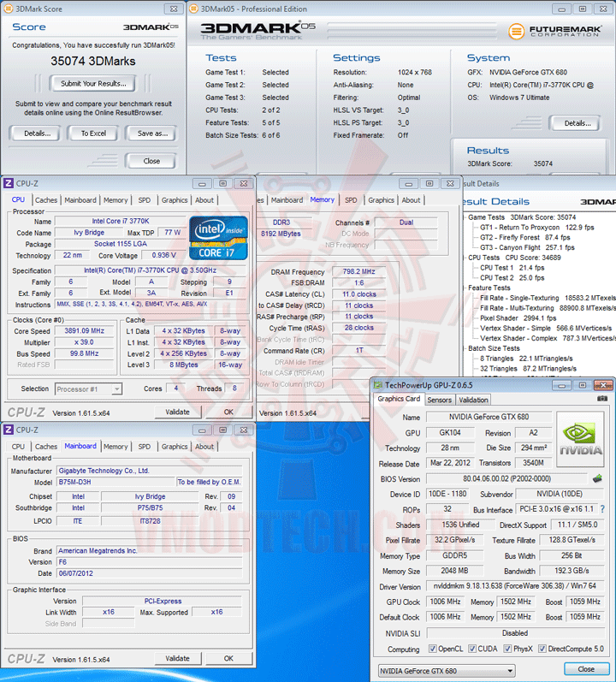Click the Bus Interface question mark icon
The image size is (616, 682).
point(602,508)
